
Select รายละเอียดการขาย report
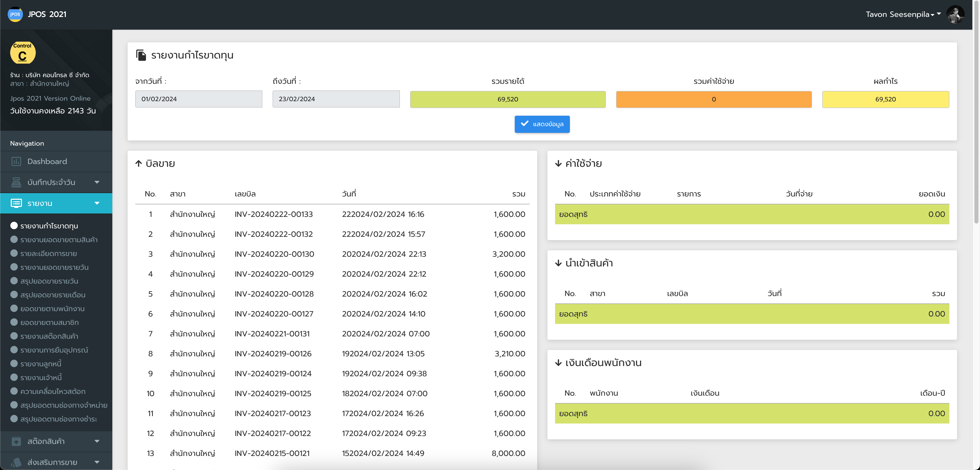click(49, 253)
